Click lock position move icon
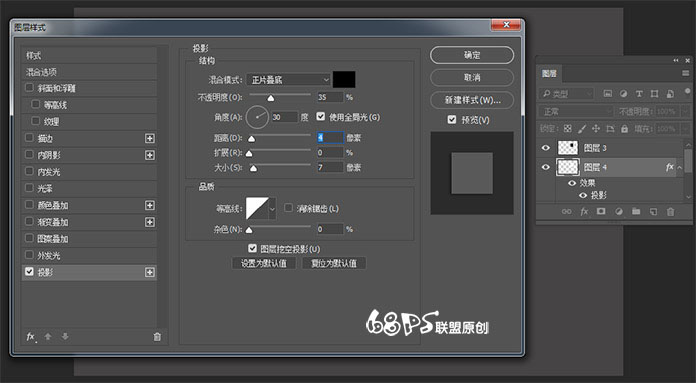 pyautogui.click(x=596, y=129)
